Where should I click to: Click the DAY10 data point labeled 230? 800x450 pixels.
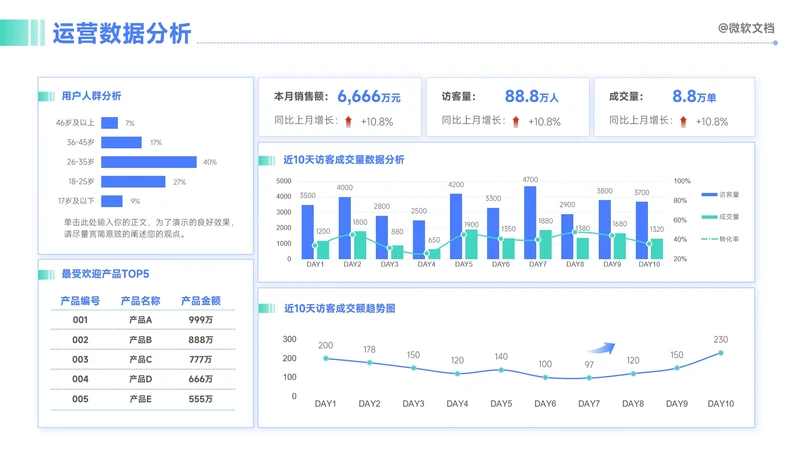pyautogui.click(x=721, y=353)
